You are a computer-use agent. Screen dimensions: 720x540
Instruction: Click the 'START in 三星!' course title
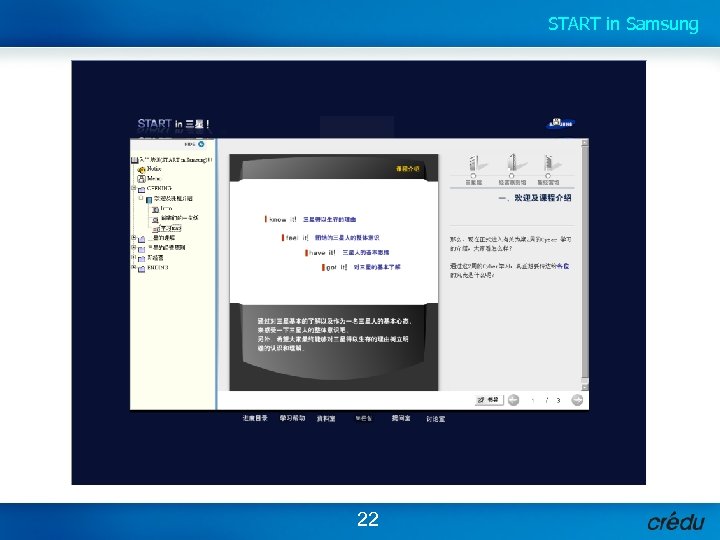(x=174, y=124)
